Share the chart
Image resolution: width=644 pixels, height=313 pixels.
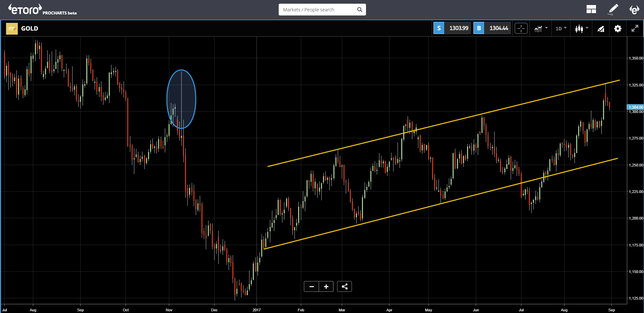pos(344,286)
